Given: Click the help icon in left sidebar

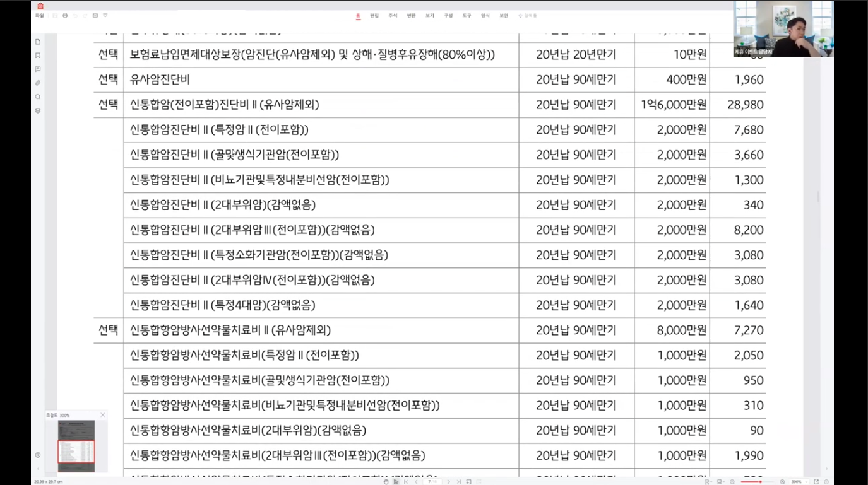Looking at the screenshot, I should [x=38, y=455].
